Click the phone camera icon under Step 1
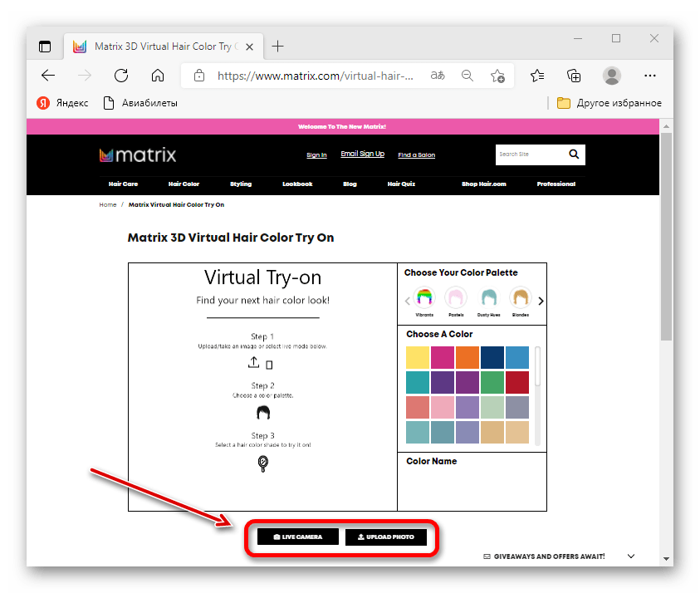 tap(269, 365)
